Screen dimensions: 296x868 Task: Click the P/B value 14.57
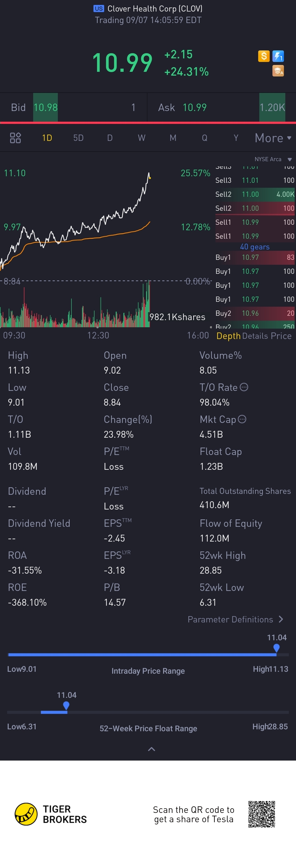tap(115, 602)
